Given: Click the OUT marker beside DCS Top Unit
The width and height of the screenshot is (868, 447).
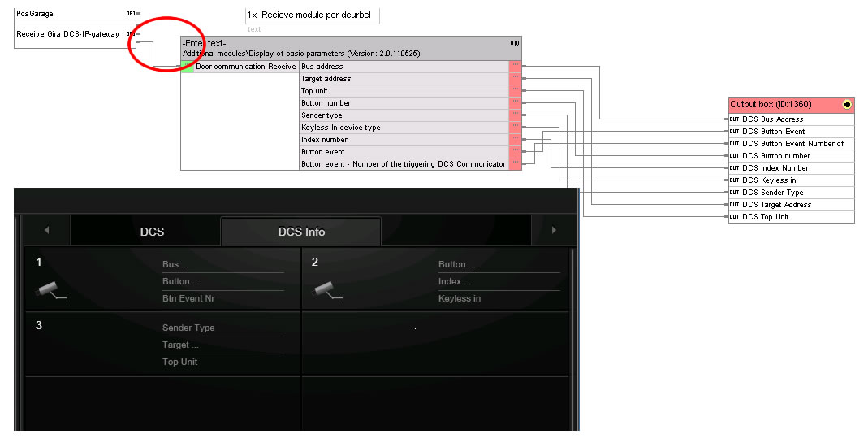Looking at the screenshot, I should (x=734, y=217).
